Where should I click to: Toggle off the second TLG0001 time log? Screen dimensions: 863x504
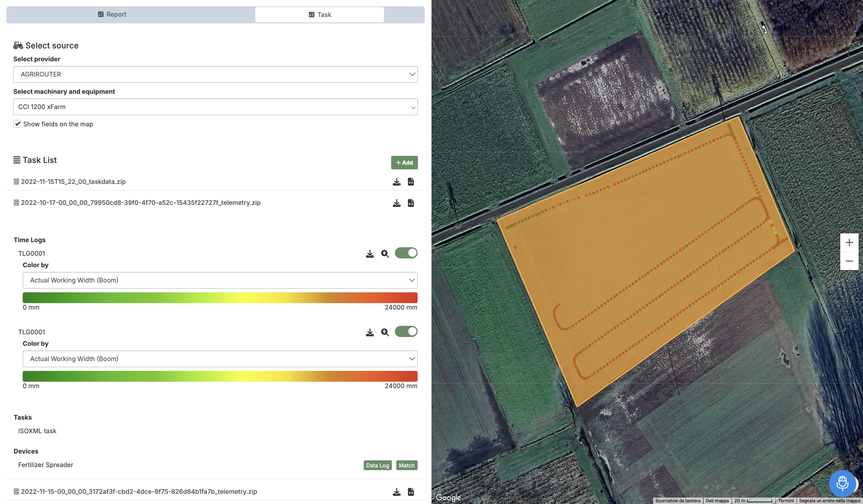pos(406,332)
